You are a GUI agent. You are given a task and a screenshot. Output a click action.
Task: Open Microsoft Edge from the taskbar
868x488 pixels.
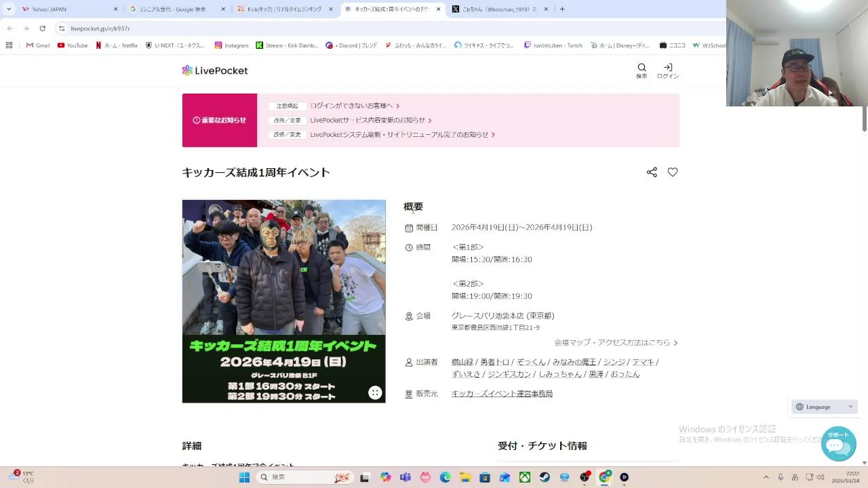click(x=445, y=477)
